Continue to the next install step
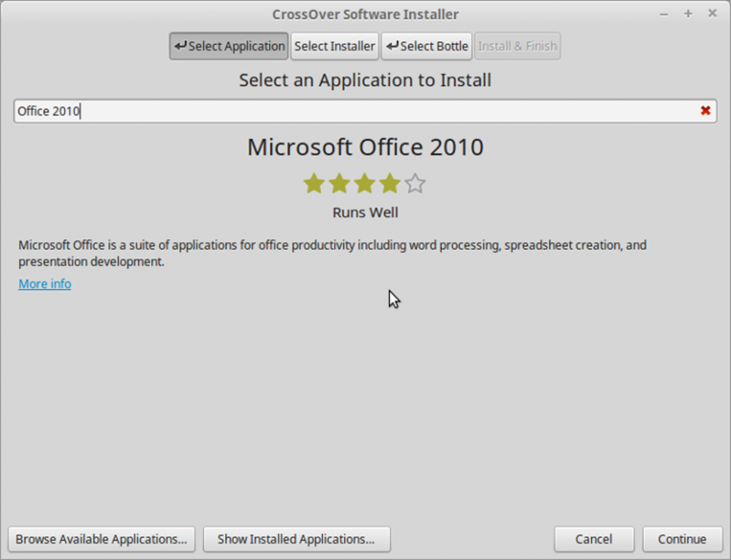The width and height of the screenshot is (731, 560). click(682, 539)
